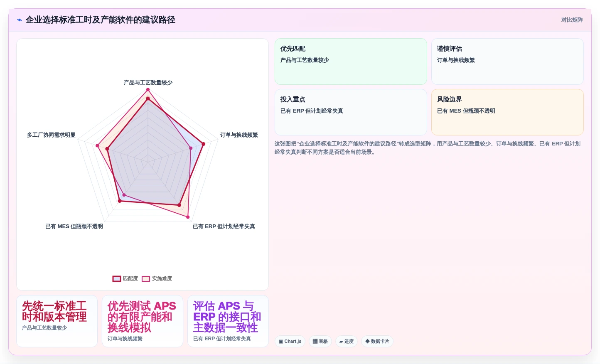Screen dimensions: 600x364
Task: Select the 数据卡片 tag chip
Action: click(x=377, y=342)
